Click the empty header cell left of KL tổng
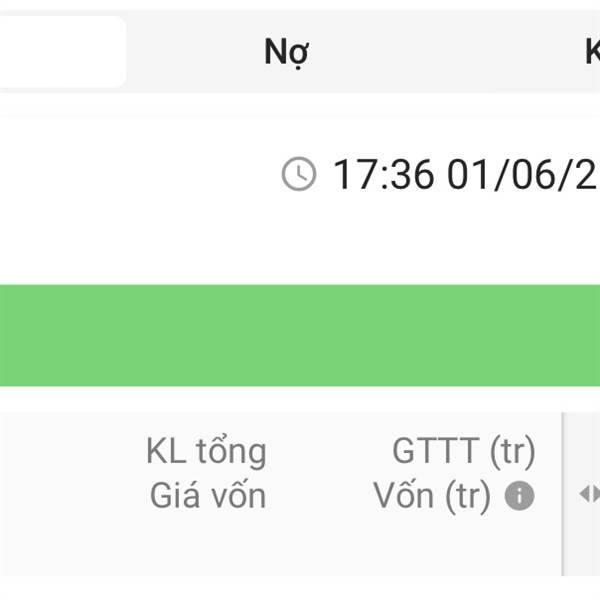The height and width of the screenshot is (600, 600). tap(69, 494)
